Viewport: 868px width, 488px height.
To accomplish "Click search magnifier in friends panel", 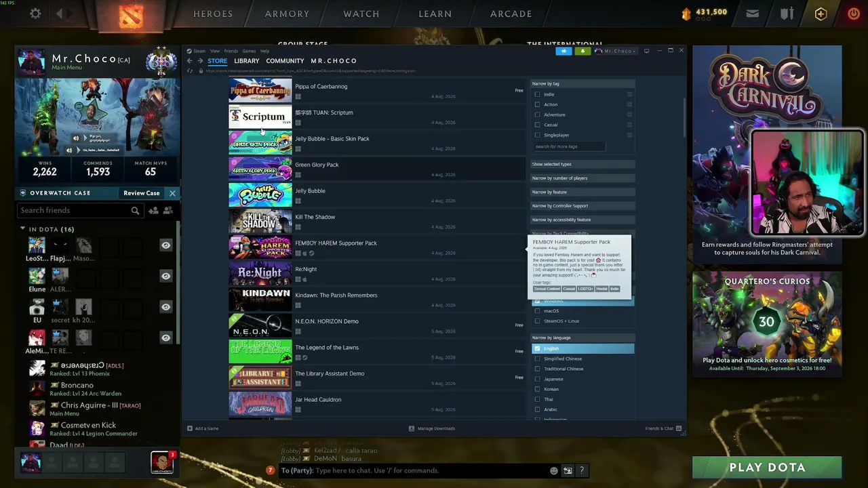I will tap(135, 211).
